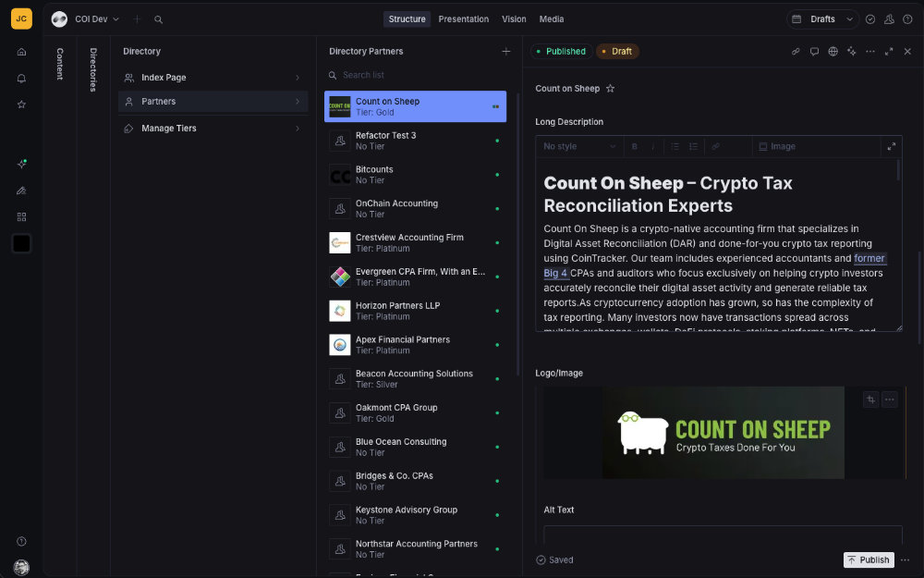Add new partner with plus icon

click(506, 51)
